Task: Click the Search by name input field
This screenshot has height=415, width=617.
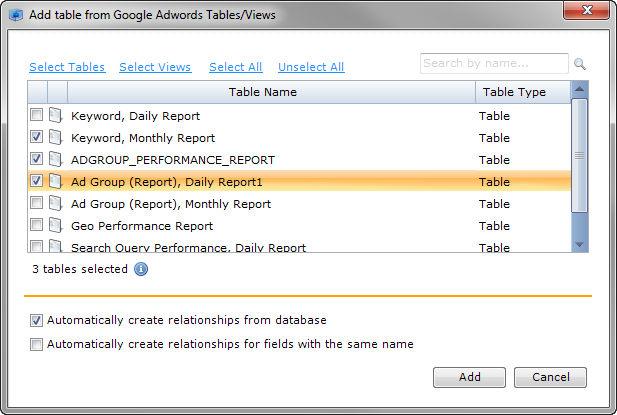Action: point(494,63)
